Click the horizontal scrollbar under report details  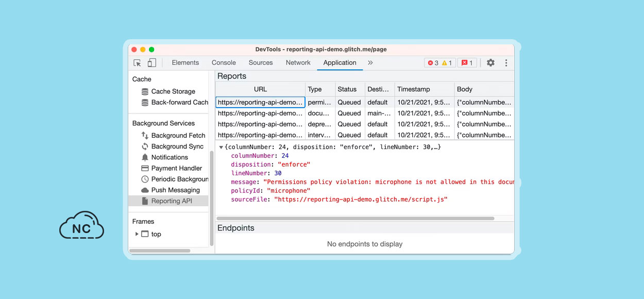point(355,219)
